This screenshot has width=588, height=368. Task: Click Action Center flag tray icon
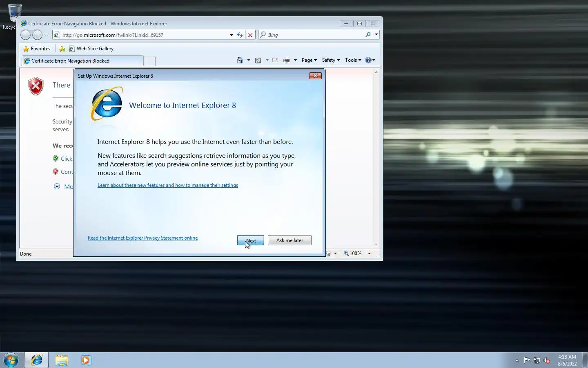[527, 360]
